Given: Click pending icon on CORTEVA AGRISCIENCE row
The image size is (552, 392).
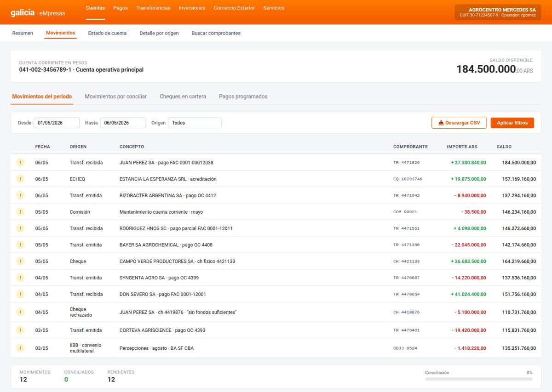Looking at the screenshot, I should pos(20,330).
